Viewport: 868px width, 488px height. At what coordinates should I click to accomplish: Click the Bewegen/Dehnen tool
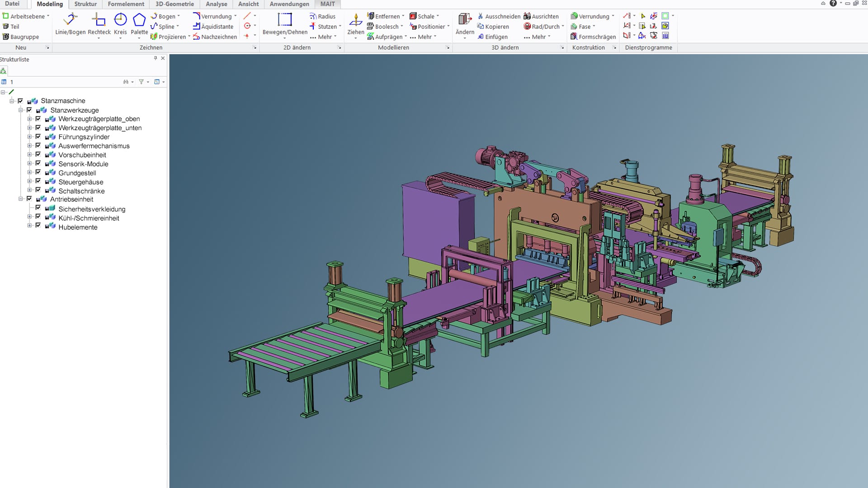tap(285, 24)
